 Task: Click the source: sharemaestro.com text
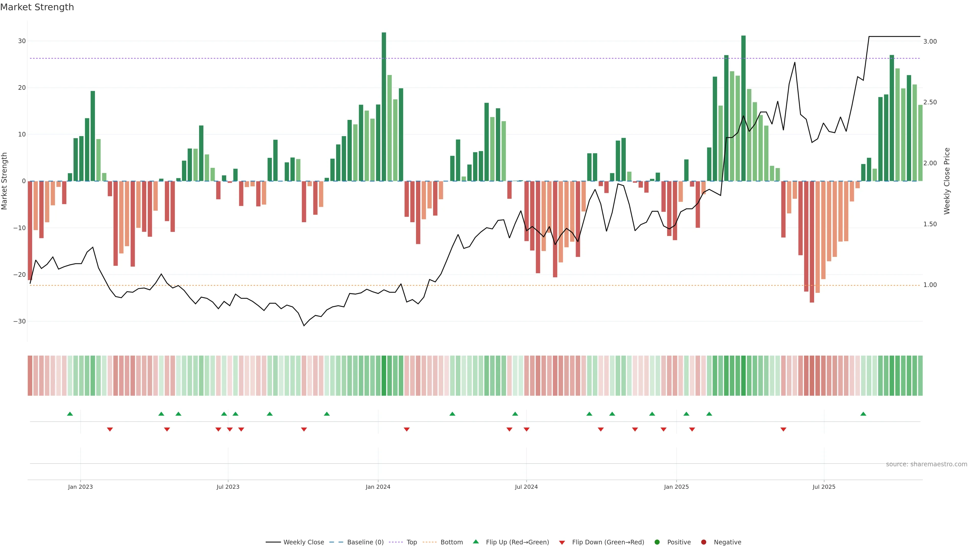click(x=926, y=464)
